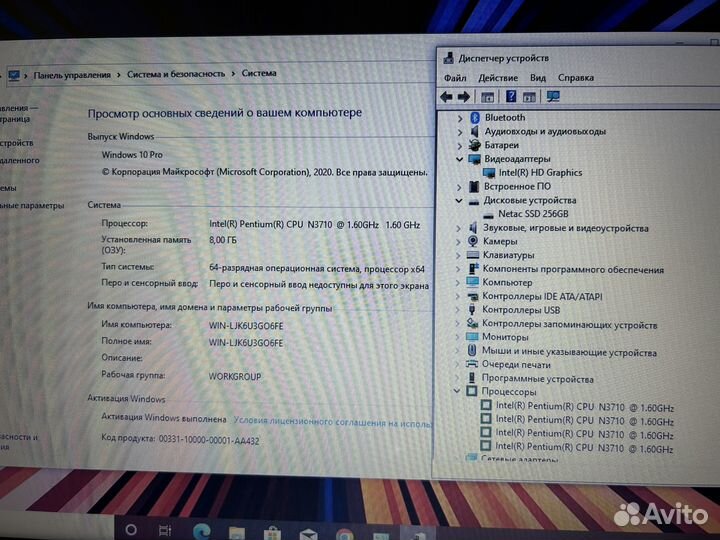Click the Система breadcrumb
Viewport: 720px width, 540px height.
point(259,73)
